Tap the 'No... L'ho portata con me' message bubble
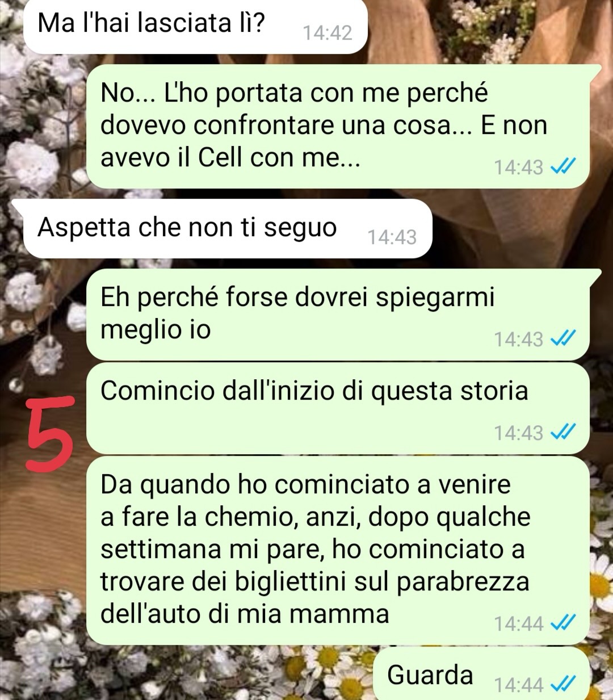This screenshot has width=613, height=700. [338, 126]
